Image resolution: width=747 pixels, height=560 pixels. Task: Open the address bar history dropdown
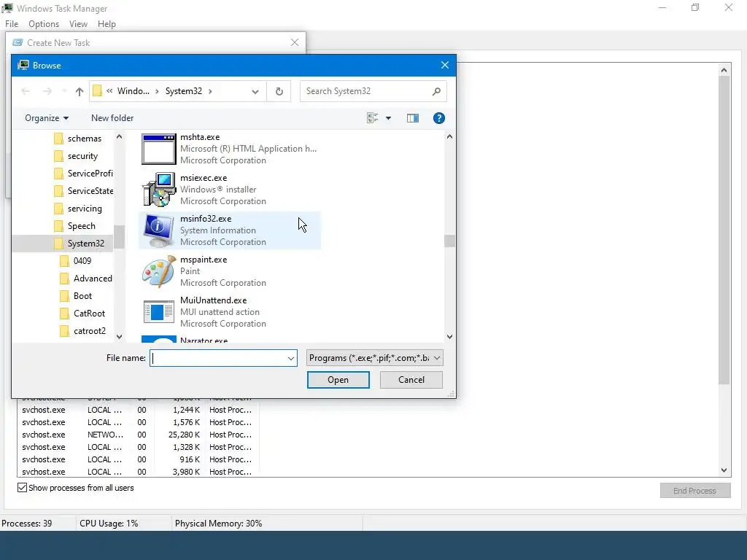[x=255, y=91]
